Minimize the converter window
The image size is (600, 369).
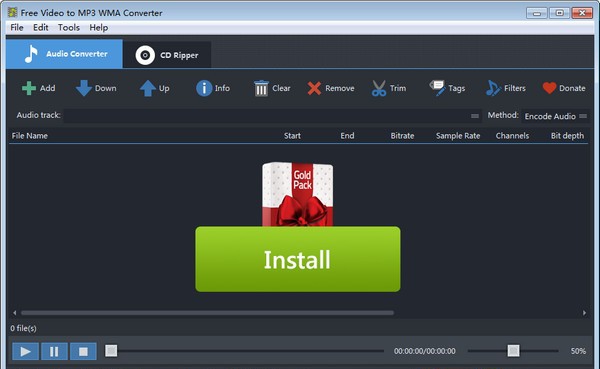[536, 13]
